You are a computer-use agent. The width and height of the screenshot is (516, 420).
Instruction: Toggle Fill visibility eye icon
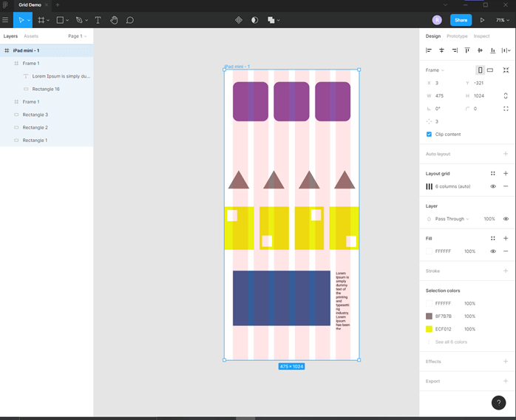pos(493,251)
